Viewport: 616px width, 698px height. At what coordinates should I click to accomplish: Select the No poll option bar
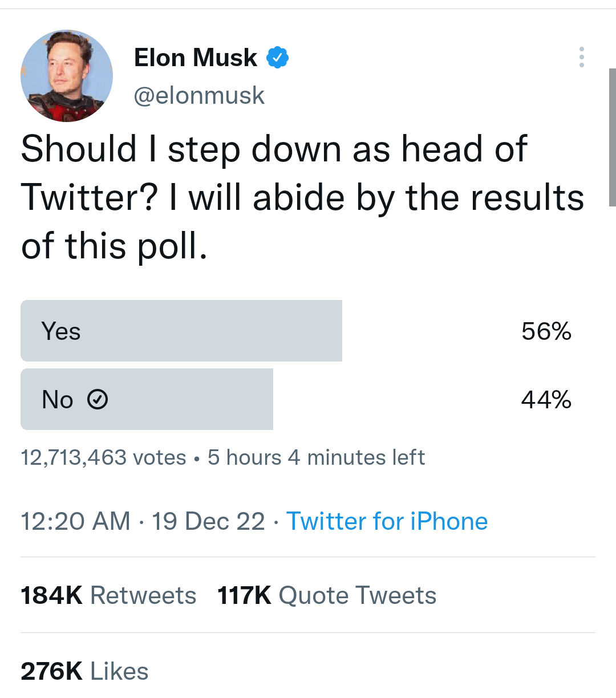147,399
